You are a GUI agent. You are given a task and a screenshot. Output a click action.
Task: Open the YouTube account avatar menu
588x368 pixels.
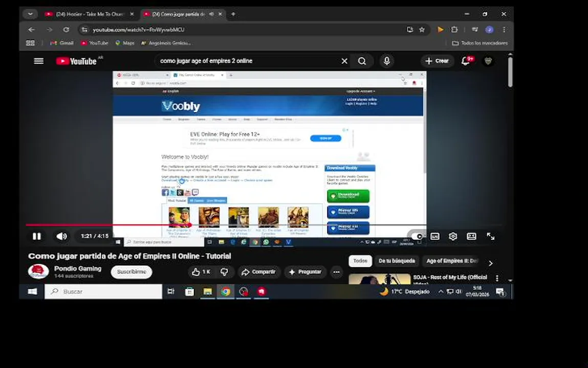tap(488, 61)
